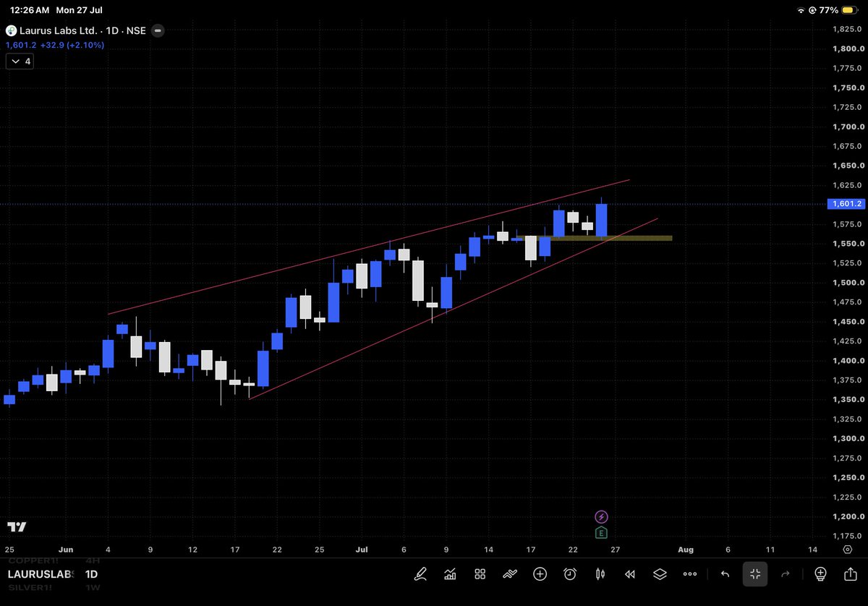Tap the plus circle add symbol icon

point(540,574)
